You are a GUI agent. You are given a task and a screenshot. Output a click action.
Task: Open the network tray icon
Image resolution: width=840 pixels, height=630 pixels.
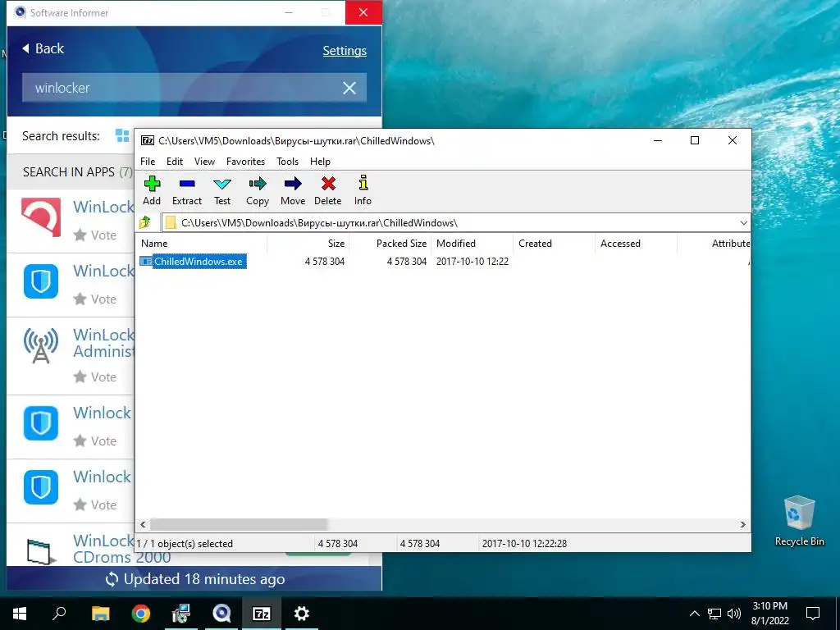pos(714,614)
